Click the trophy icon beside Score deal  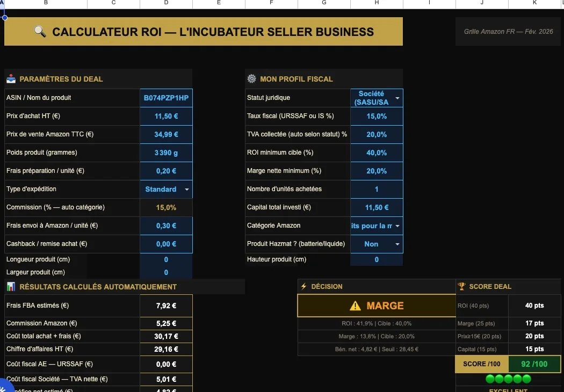click(x=461, y=286)
